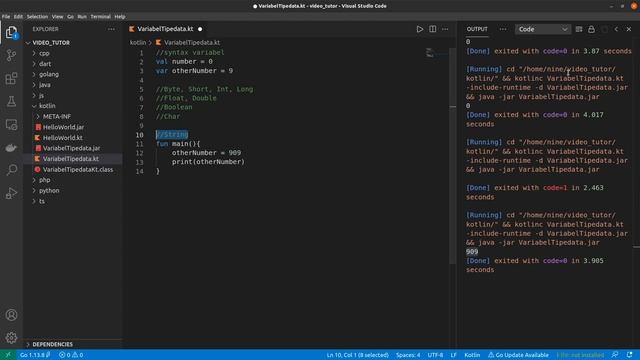Open the Go menu
Screen dimensions: 640x360
tap(71, 17)
